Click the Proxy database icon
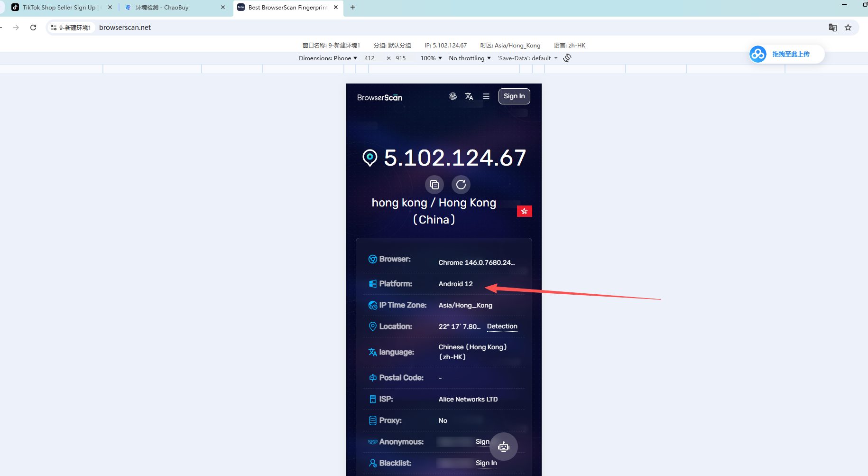The width and height of the screenshot is (868, 476). 373,420
